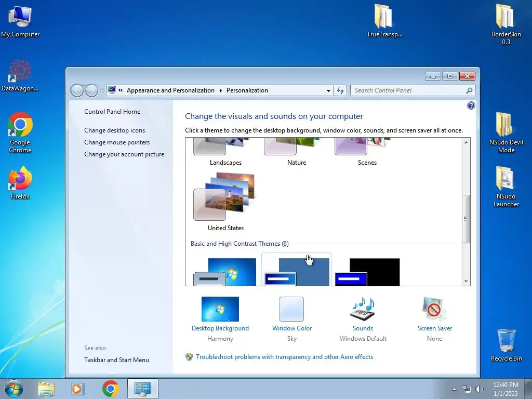The width and height of the screenshot is (532, 399).
Task: Apply the Windows 7 Basic theme thumbnail
Action: (x=225, y=271)
